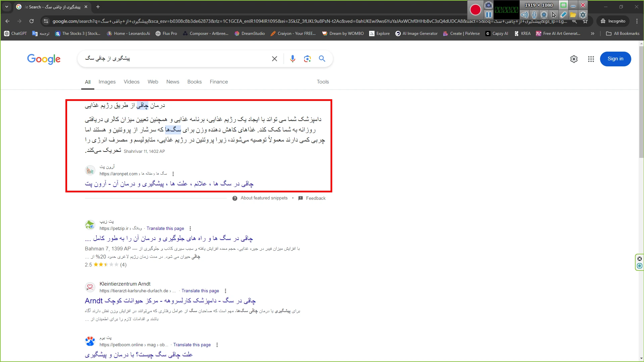Toggle webcam overlay in recorder toolbar
Screen dimensions: 644x362
(x=544, y=15)
